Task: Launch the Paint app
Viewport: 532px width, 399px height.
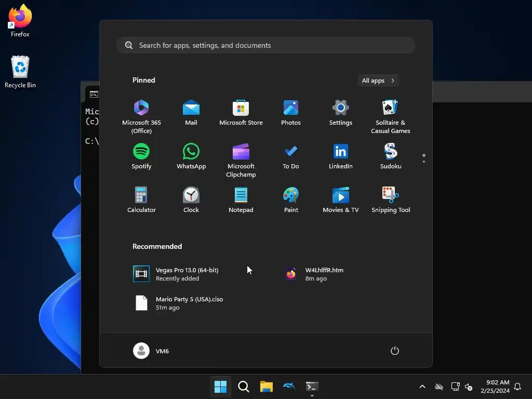Action: 291,200
